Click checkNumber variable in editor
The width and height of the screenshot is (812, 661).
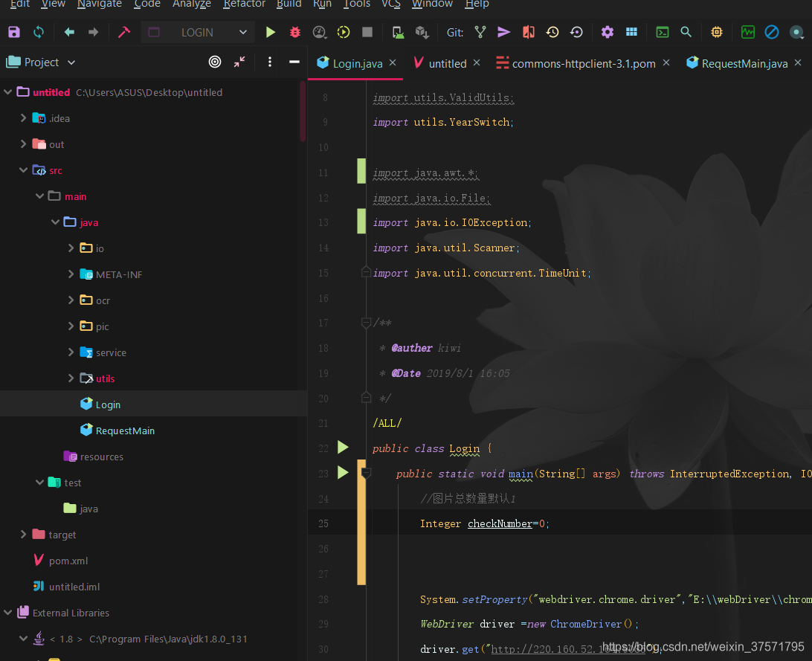pos(500,523)
